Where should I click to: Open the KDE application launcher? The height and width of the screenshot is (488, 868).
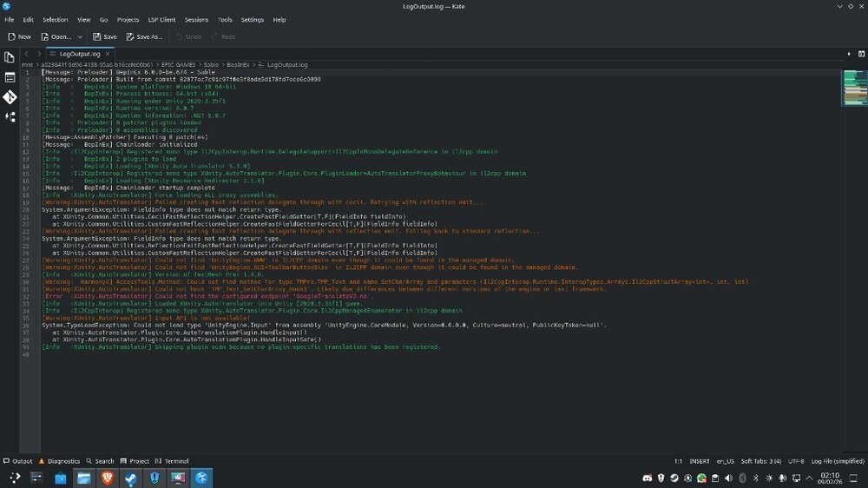(15, 478)
